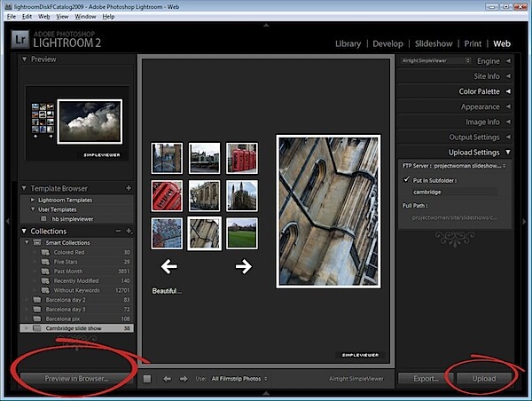Click the Recently Modified smart collection icon
Viewport: 532px width, 401px height.
[x=45, y=281]
